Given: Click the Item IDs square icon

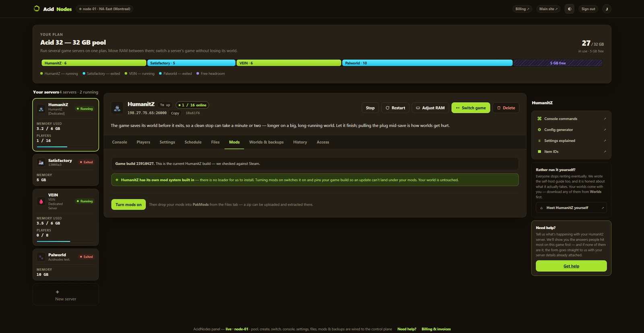Looking at the screenshot, I should pos(539,151).
